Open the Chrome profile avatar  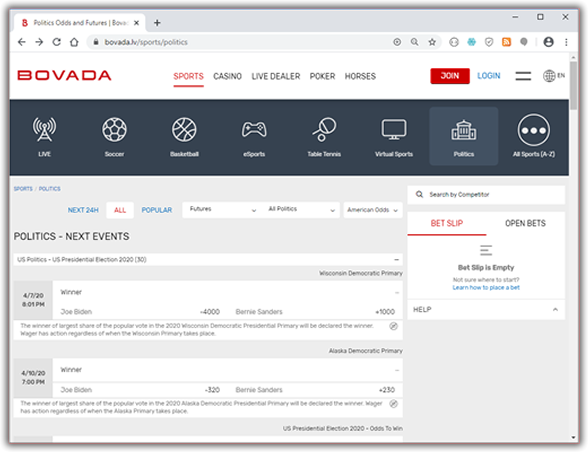(548, 42)
